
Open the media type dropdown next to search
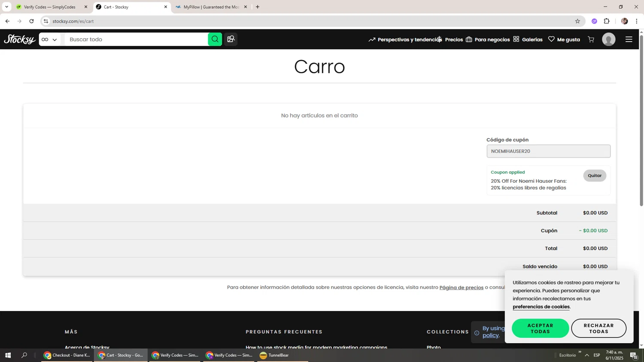click(49, 39)
